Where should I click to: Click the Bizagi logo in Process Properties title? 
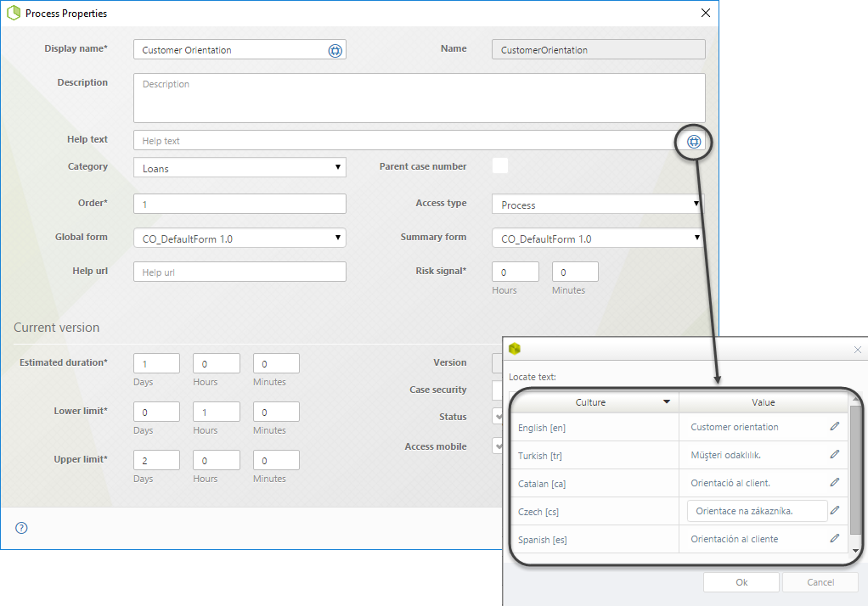point(14,13)
